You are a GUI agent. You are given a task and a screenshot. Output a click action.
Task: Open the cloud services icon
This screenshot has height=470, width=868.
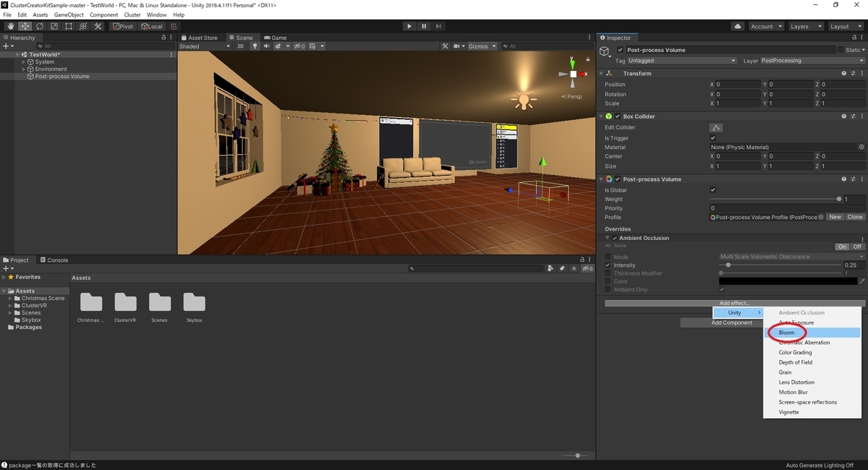[737, 26]
